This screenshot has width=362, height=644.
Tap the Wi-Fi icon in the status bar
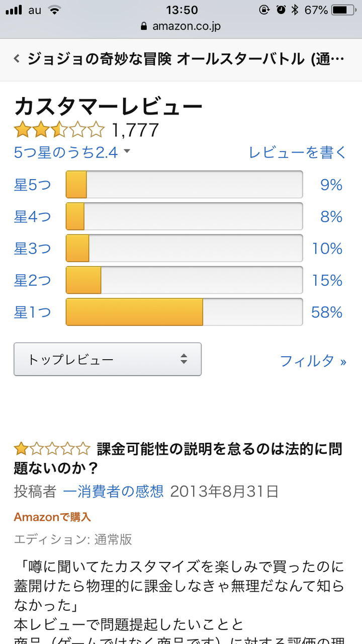(54, 10)
